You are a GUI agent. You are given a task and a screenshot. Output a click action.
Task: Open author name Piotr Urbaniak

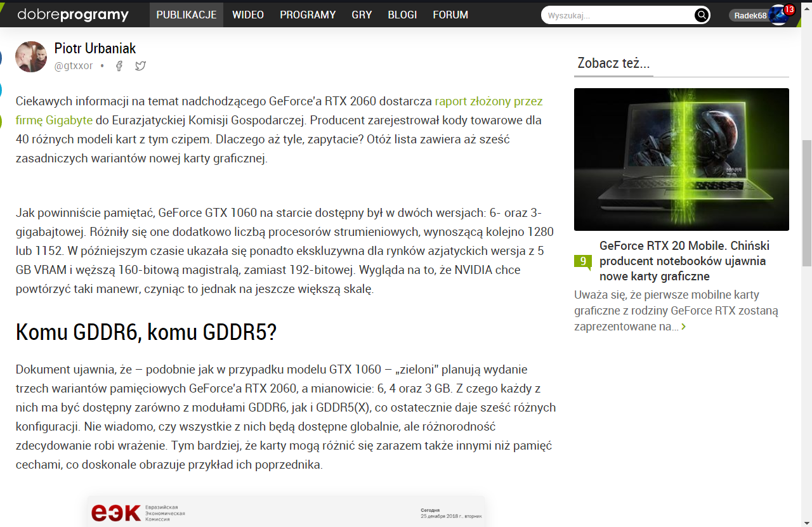(x=95, y=48)
